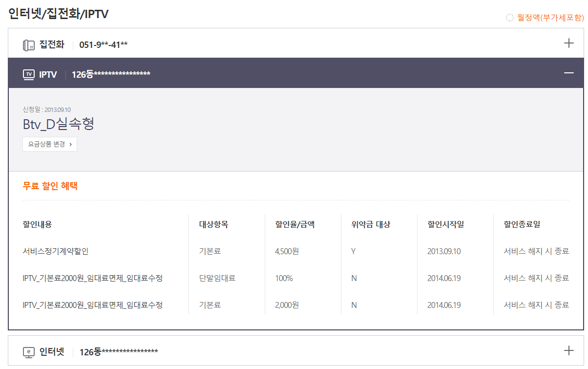The width and height of the screenshot is (588, 369).
Task: Collapse the IPTV section with minus icon
Action: (568, 73)
